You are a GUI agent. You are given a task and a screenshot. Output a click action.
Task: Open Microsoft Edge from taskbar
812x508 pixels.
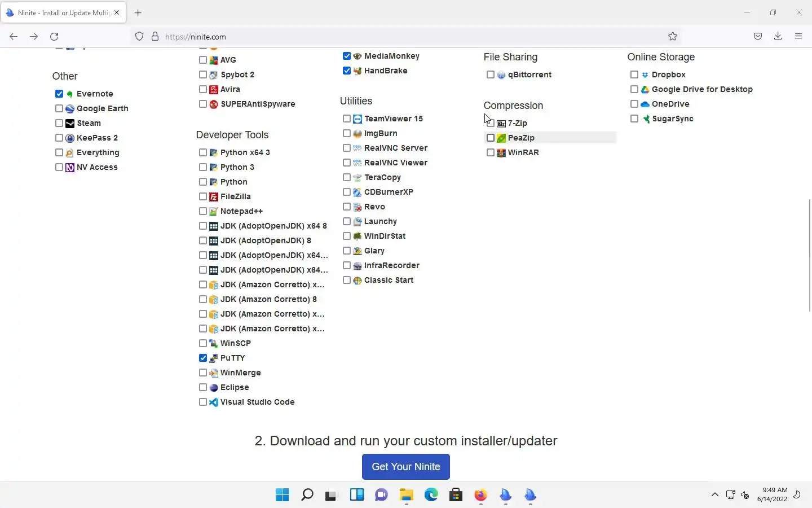[431, 495]
